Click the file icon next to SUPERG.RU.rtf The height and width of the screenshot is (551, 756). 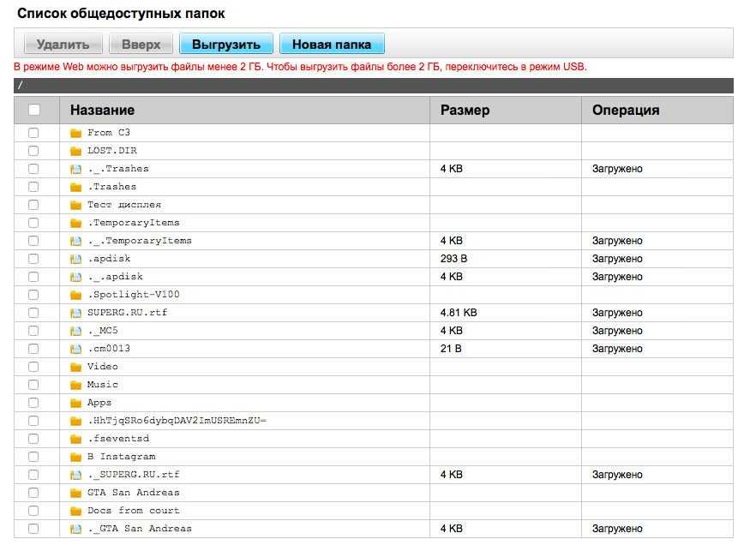(75, 313)
